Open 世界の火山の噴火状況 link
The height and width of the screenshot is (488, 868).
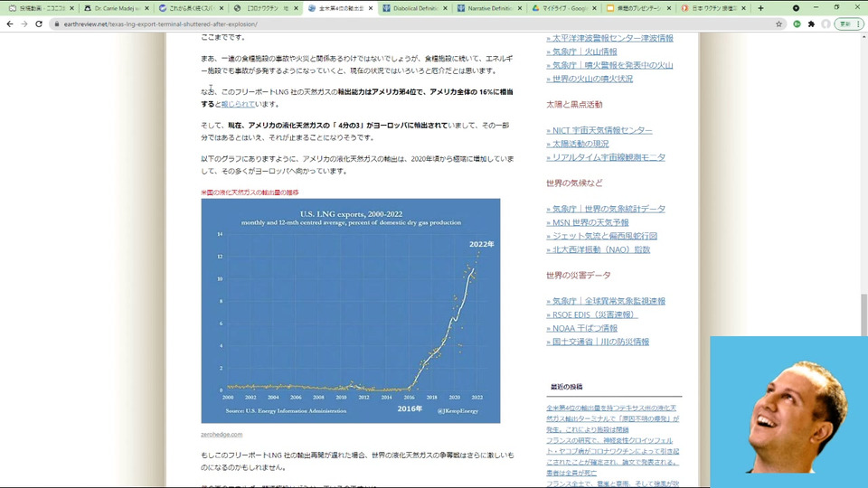pyautogui.click(x=590, y=79)
